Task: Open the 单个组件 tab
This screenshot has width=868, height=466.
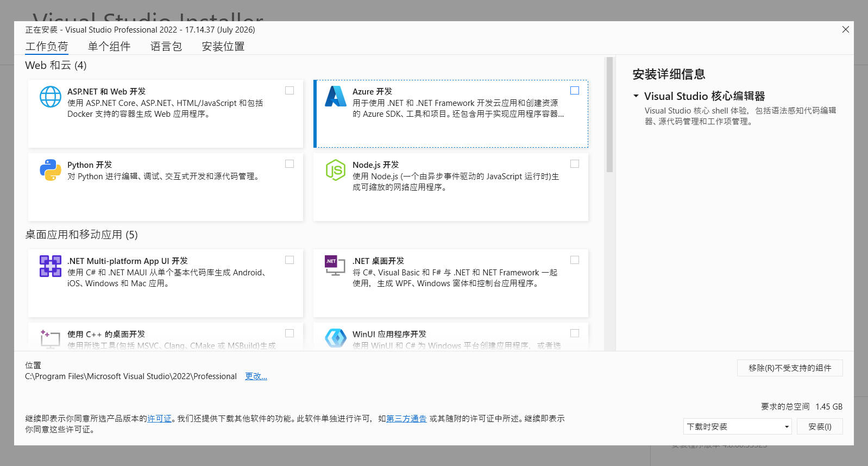Action: [109, 47]
